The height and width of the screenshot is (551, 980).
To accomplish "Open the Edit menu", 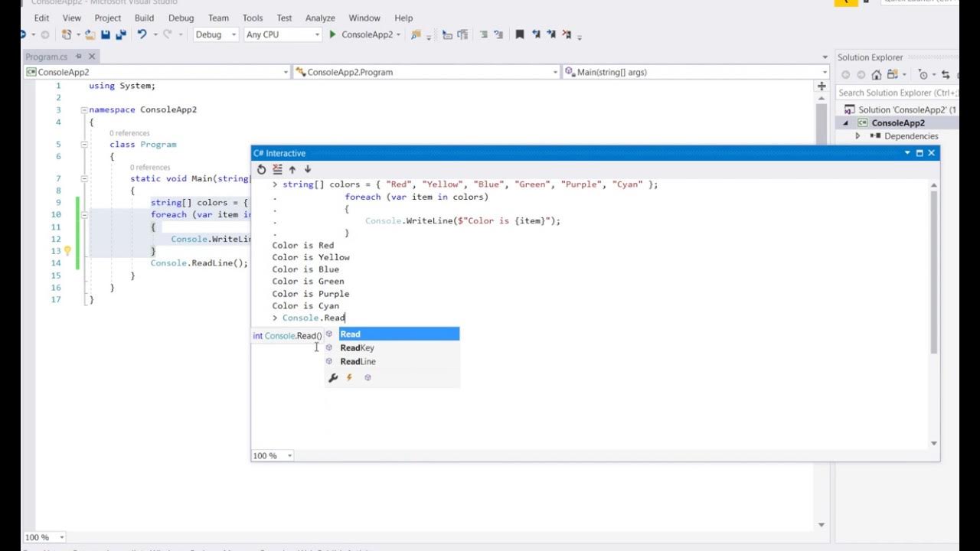I will coord(41,18).
